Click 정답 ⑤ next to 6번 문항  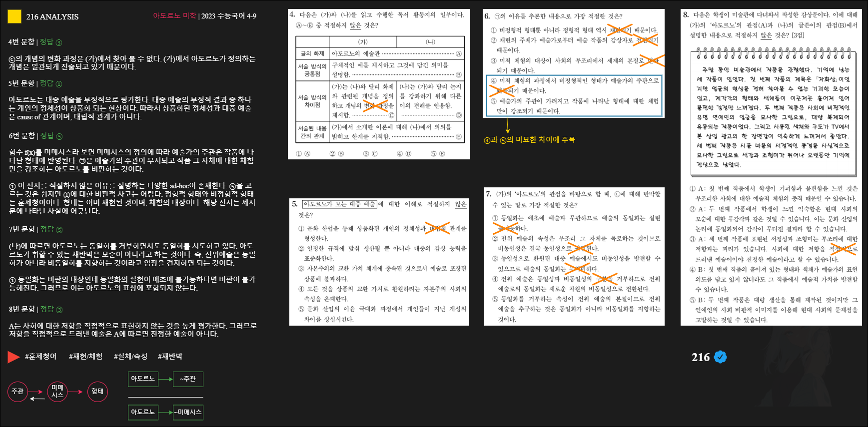[51, 136]
